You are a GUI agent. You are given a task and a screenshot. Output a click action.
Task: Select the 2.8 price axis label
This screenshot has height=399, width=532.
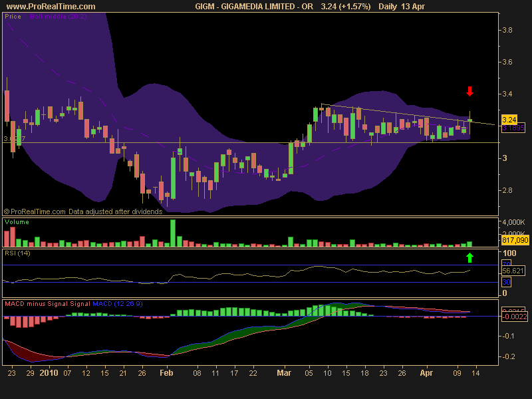[507, 190]
